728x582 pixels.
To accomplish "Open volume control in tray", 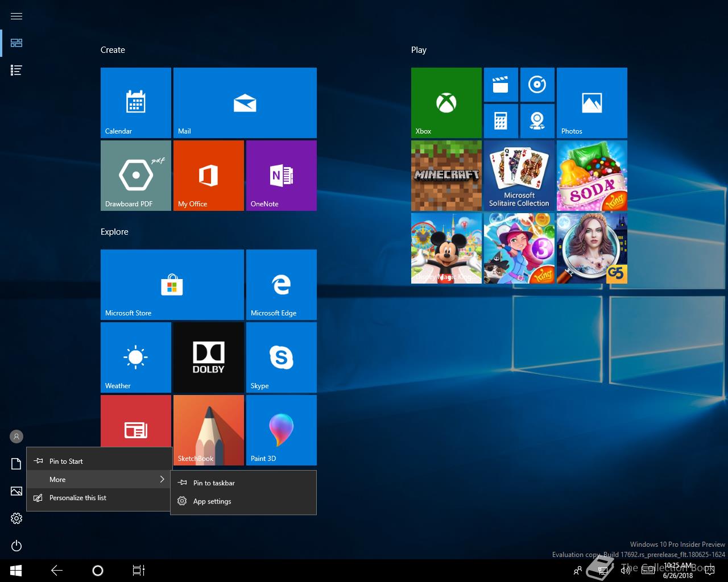I will [x=626, y=571].
